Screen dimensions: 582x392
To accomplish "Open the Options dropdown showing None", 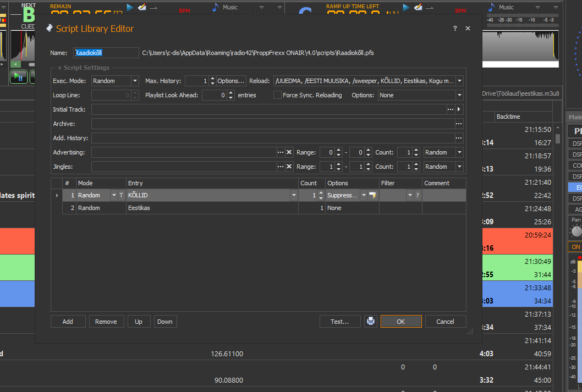I will [x=459, y=95].
